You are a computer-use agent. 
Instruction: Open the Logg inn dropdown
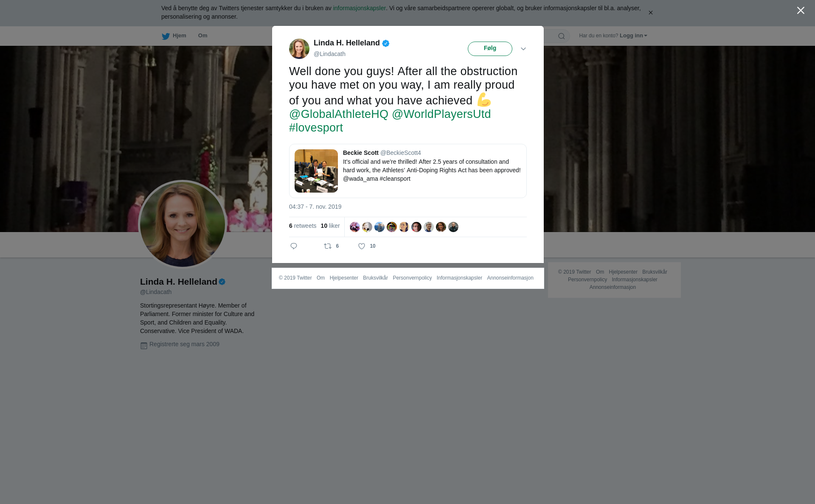633,36
